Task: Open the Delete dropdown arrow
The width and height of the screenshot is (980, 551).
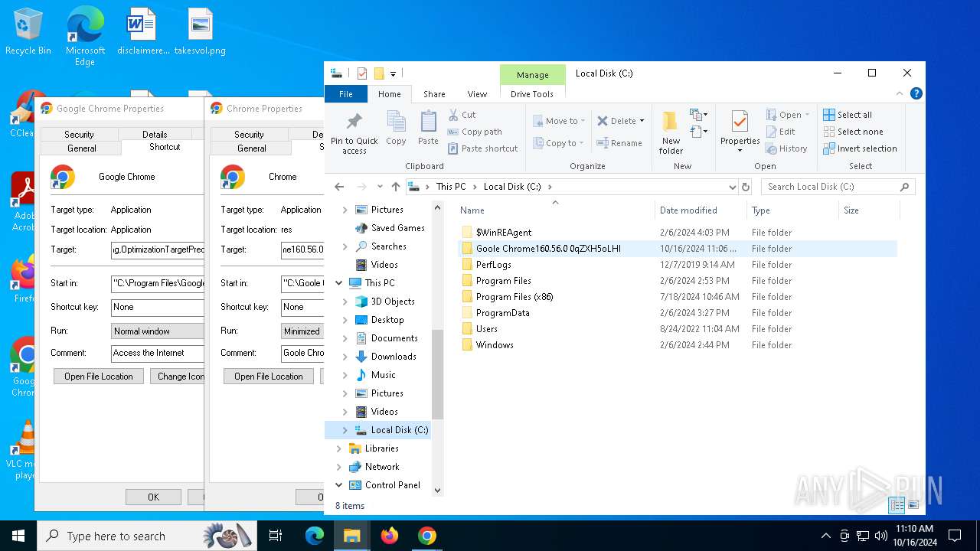Action: tap(642, 121)
